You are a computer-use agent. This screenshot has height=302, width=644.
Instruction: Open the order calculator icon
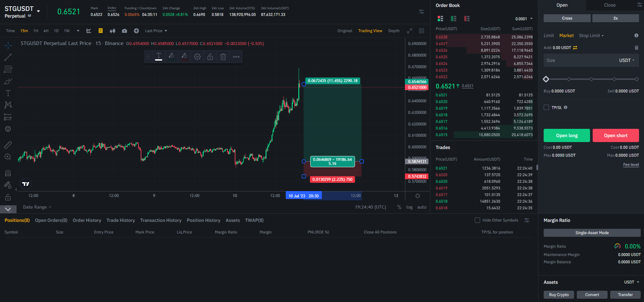636,48
